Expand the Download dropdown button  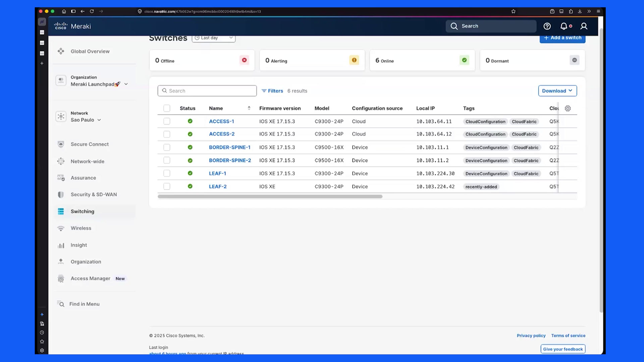click(557, 91)
